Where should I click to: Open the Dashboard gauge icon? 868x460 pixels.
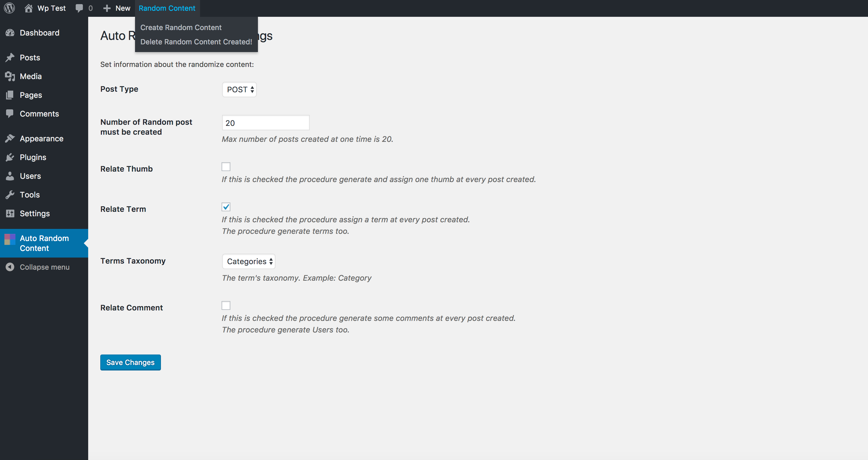point(10,33)
